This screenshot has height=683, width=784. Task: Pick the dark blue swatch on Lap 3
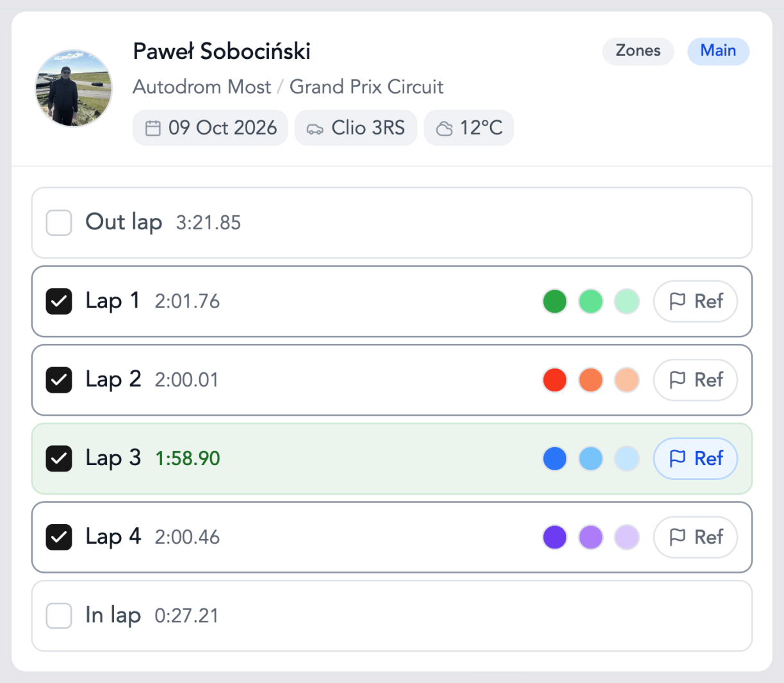pyautogui.click(x=555, y=459)
